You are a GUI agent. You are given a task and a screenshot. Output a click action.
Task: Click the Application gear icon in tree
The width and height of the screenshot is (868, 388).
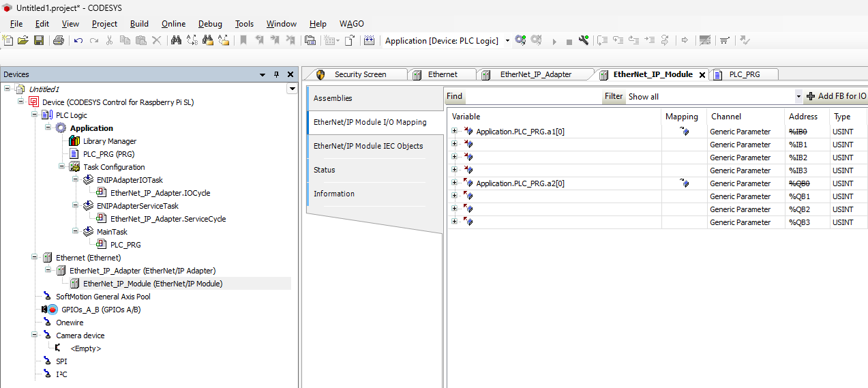(61, 128)
